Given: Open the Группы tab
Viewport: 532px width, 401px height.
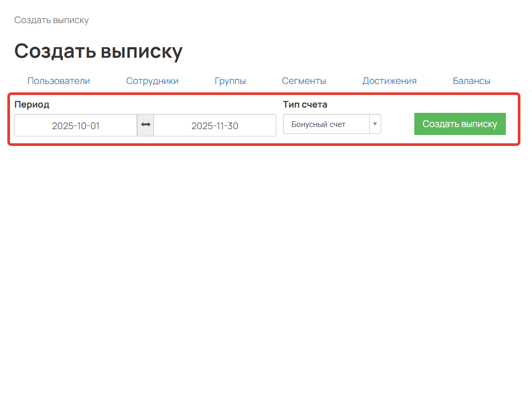Looking at the screenshot, I should pyautogui.click(x=230, y=81).
